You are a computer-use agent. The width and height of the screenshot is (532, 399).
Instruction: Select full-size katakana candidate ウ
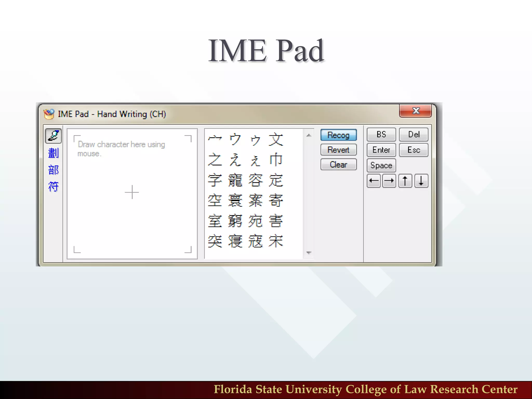235,139
